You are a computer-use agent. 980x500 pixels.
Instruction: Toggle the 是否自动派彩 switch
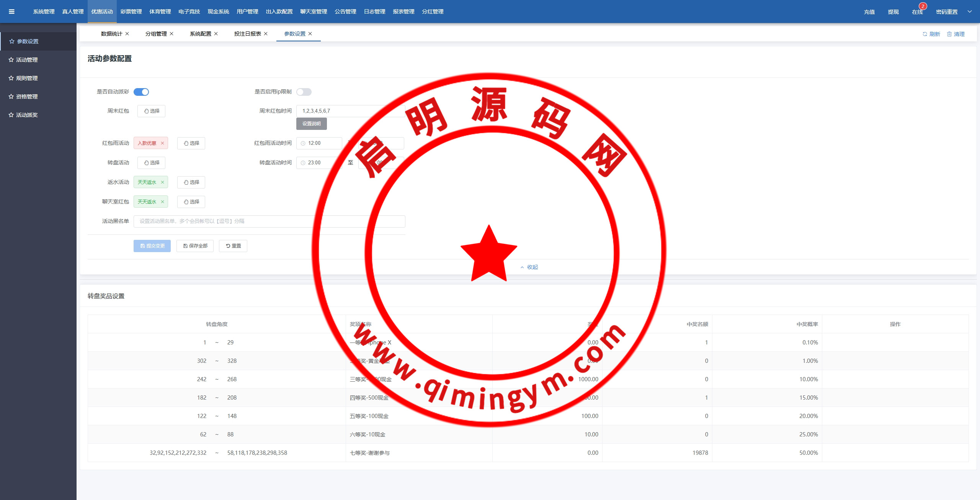pyautogui.click(x=141, y=92)
